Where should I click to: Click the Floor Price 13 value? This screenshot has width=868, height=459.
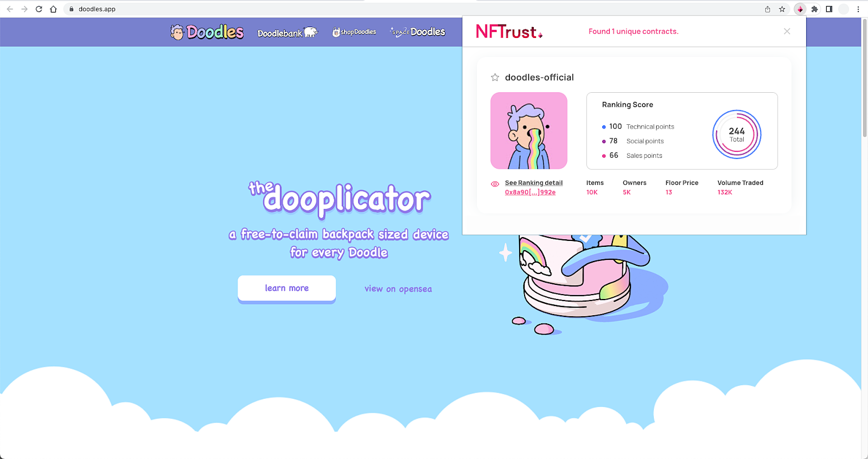669,192
